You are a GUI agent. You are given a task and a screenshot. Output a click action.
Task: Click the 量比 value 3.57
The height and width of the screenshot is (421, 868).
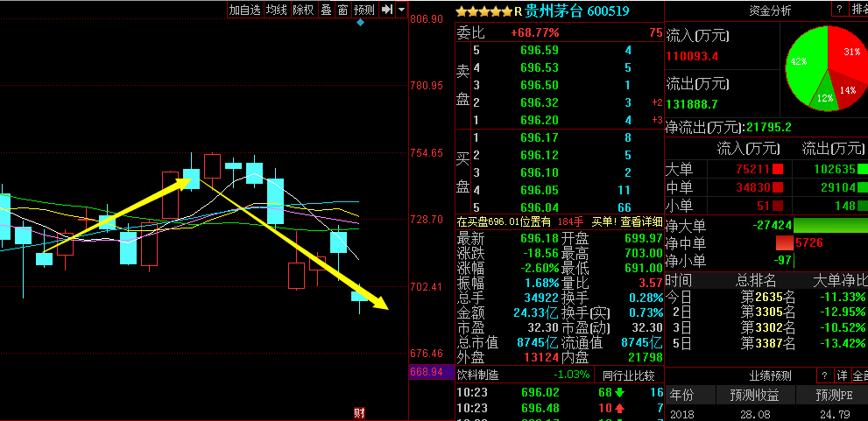(x=651, y=284)
